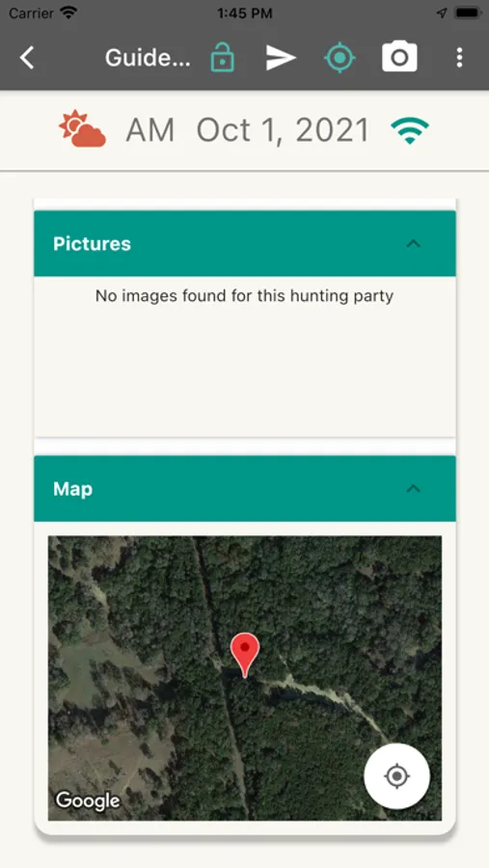Toggle the green unlock padlock icon

click(x=222, y=58)
